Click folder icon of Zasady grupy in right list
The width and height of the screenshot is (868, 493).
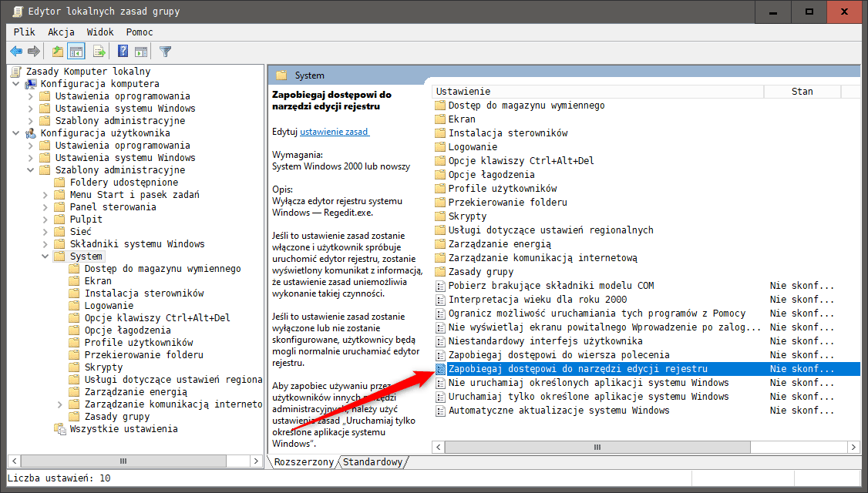click(x=440, y=272)
